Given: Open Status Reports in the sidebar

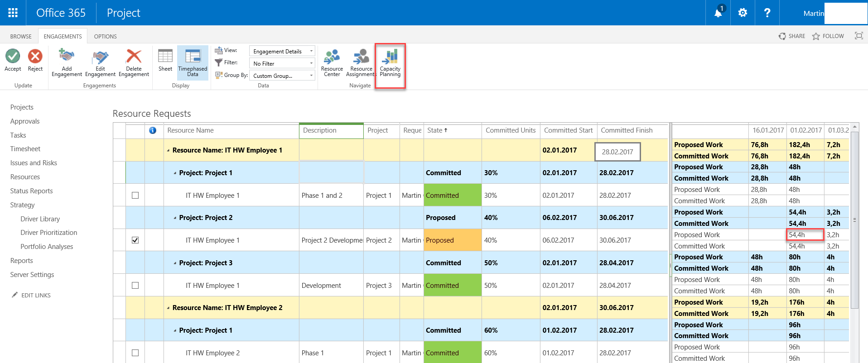Looking at the screenshot, I should click(31, 191).
